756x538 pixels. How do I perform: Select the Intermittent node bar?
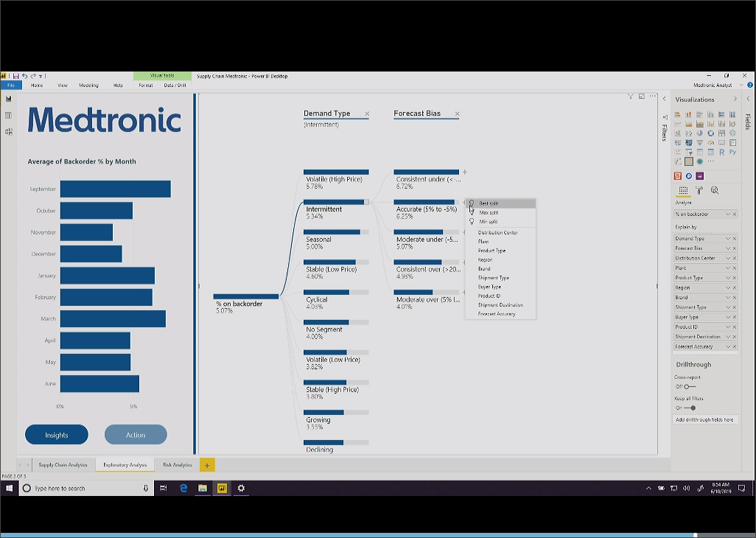tap(336, 202)
